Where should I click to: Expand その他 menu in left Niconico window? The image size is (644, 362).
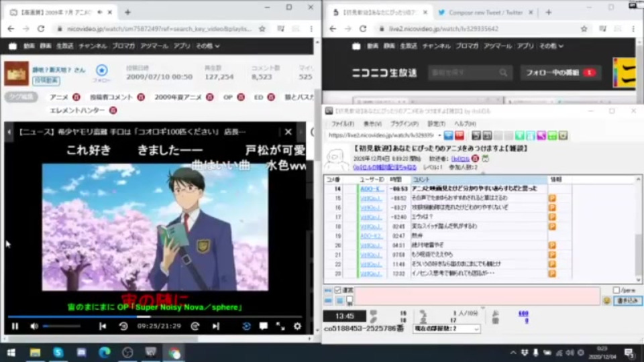click(207, 46)
